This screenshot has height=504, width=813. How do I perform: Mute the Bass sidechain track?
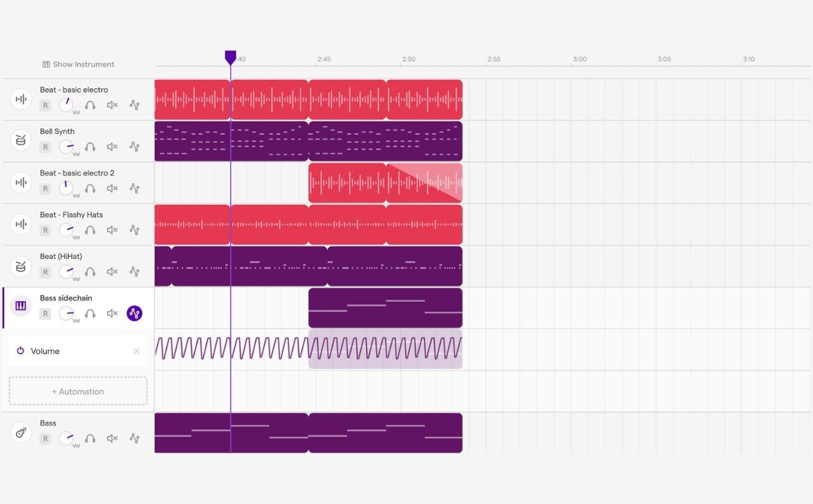point(112,314)
